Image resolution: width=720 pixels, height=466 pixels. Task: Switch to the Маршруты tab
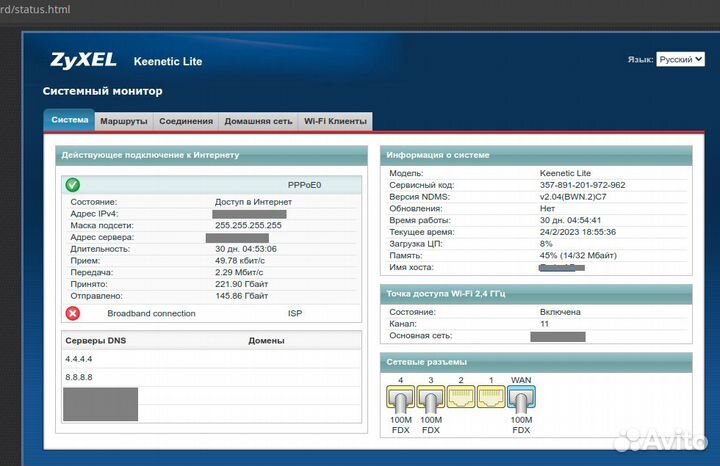point(124,121)
